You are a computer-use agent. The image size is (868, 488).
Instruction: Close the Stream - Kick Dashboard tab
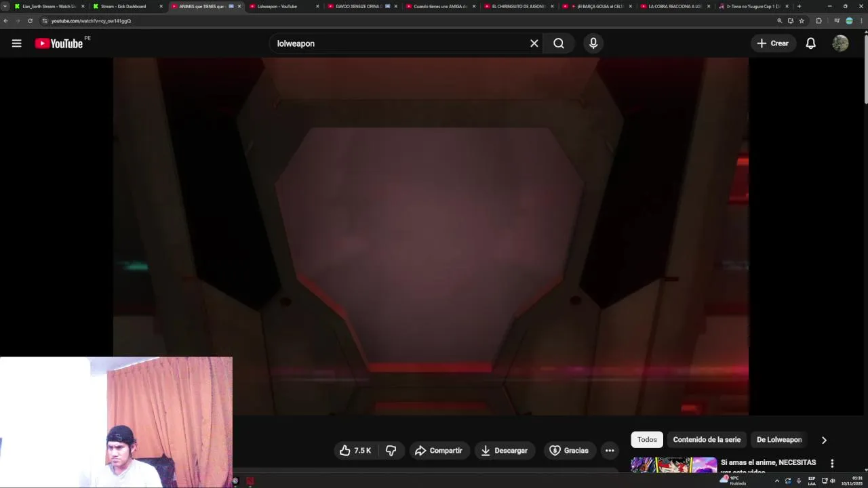pos(161,6)
